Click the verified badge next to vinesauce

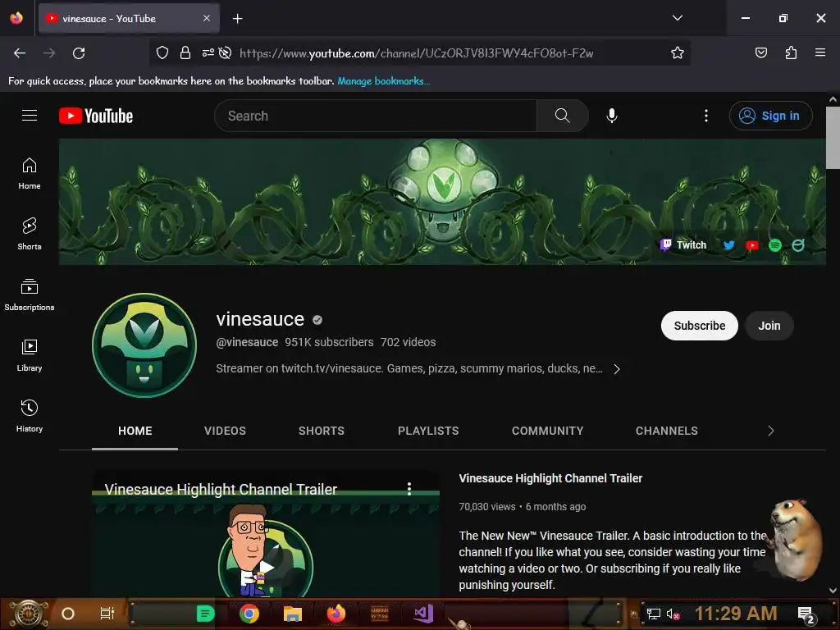click(317, 320)
